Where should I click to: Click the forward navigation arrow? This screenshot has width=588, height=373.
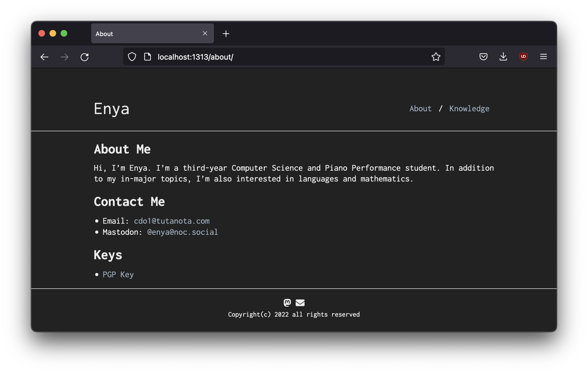[x=64, y=57]
